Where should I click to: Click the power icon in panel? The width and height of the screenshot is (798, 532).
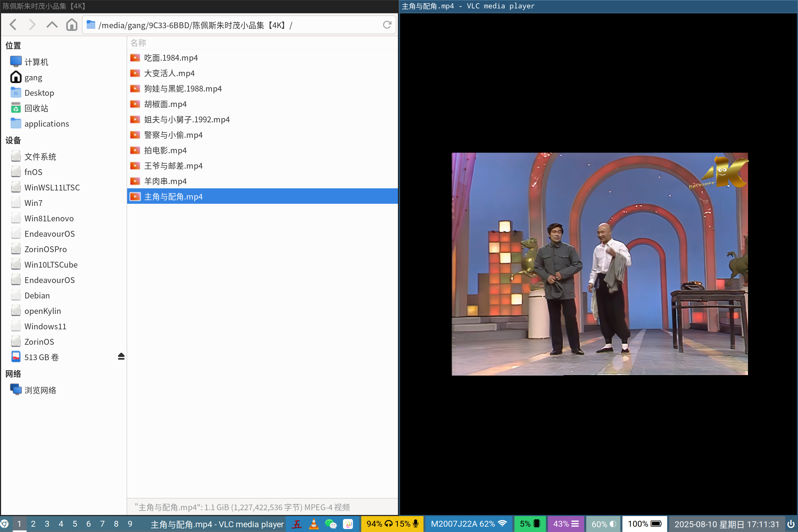pyautogui.click(x=791, y=524)
